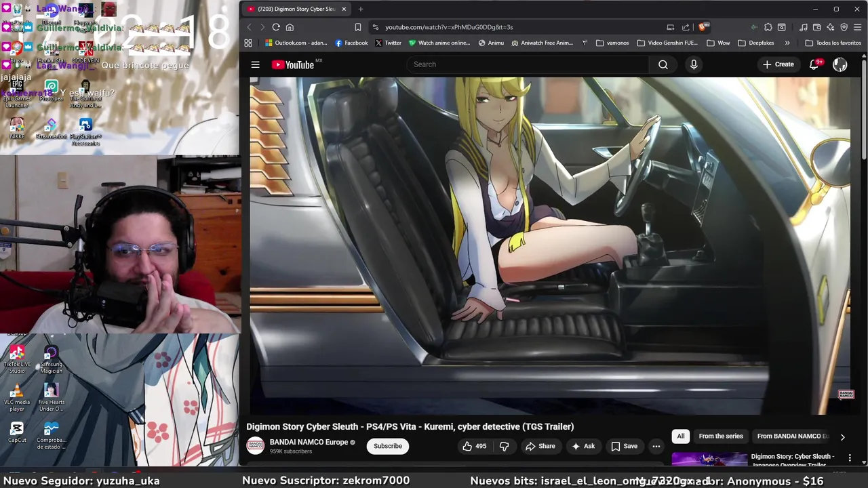Start voice search with the microphone icon
This screenshot has width=868, height=488.
pyautogui.click(x=694, y=64)
